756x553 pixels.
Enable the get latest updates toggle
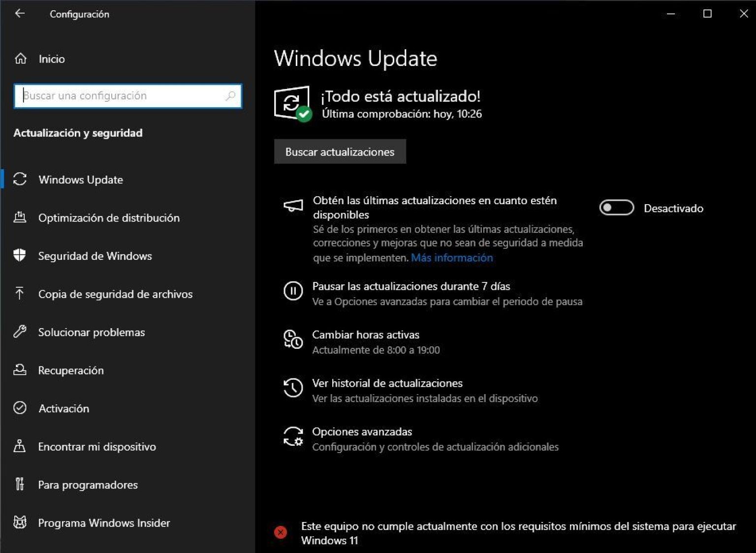pyautogui.click(x=616, y=208)
